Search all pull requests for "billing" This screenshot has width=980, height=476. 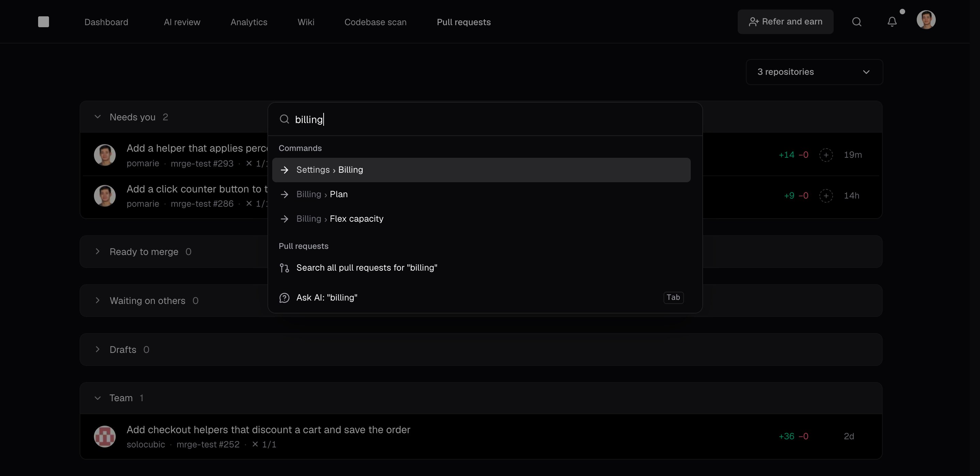click(x=481, y=268)
